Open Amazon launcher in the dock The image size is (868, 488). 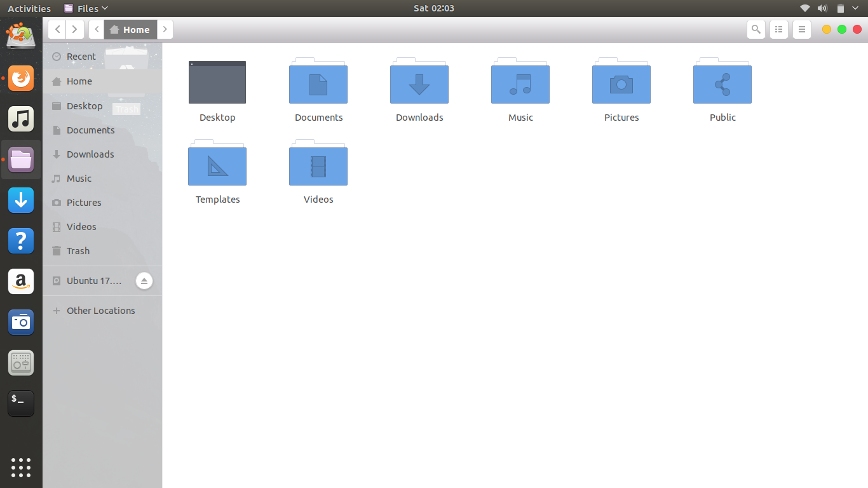click(x=21, y=281)
